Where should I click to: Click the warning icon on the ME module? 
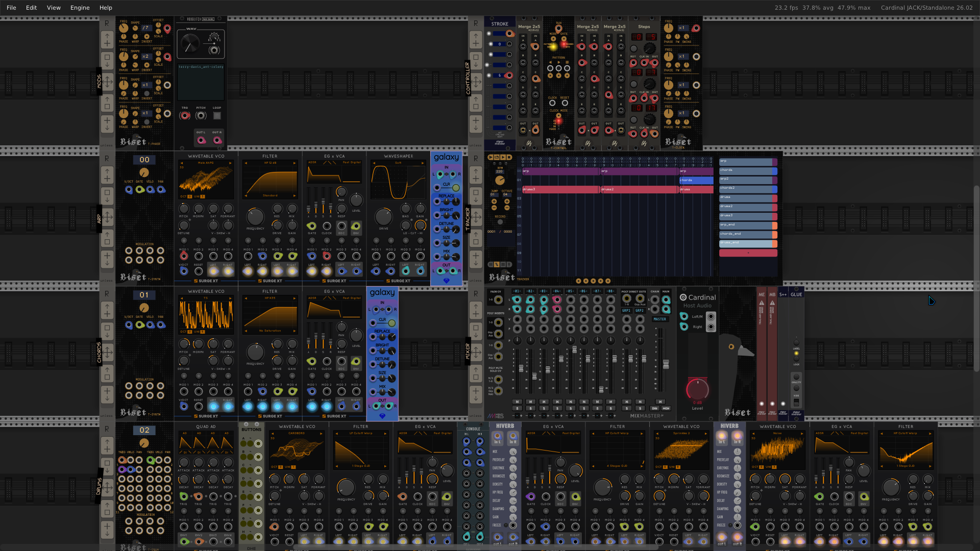pos(762,303)
